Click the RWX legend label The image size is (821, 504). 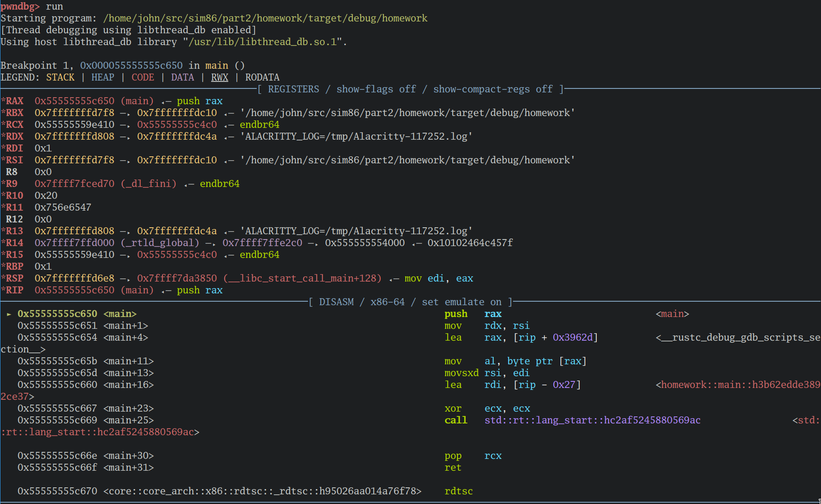click(x=219, y=77)
